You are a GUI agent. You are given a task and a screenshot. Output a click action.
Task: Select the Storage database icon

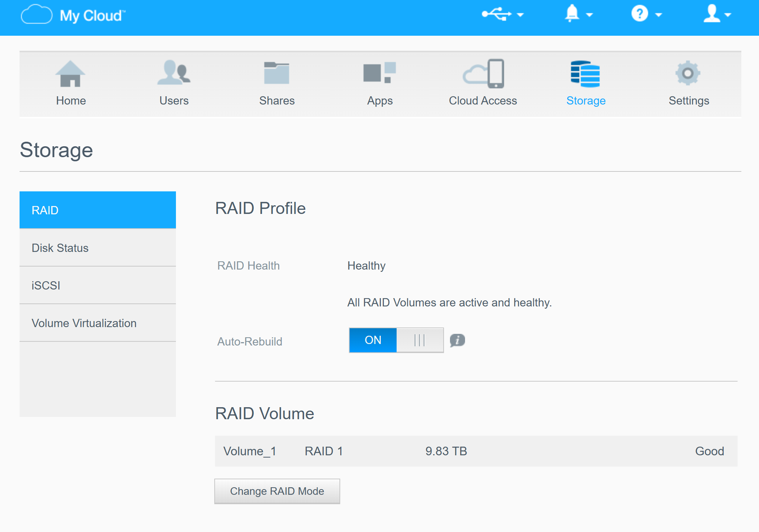[x=585, y=74]
